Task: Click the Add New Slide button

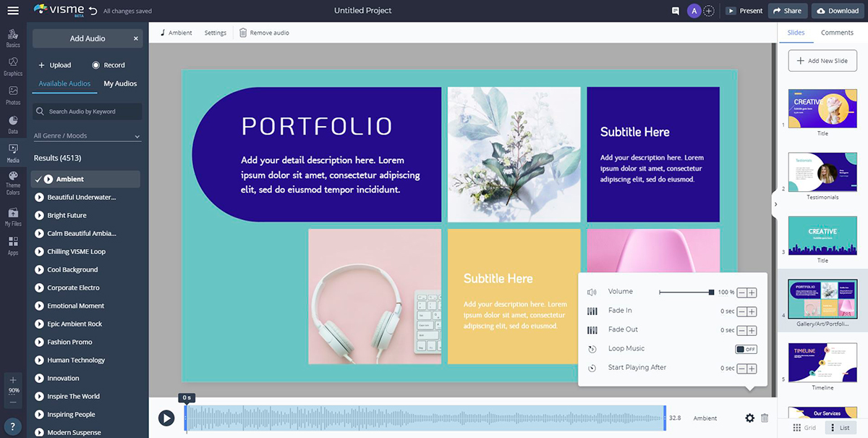Action: click(822, 61)
